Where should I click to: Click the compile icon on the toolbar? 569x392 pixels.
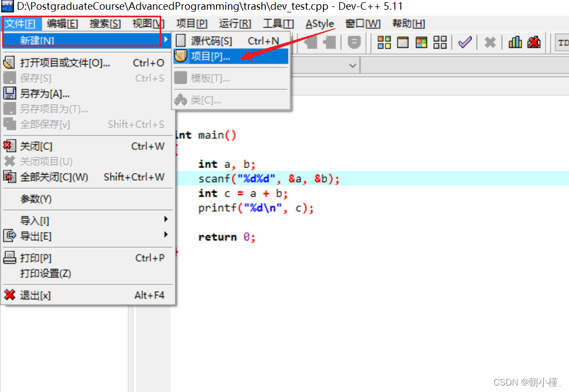(x=384, y=42)
